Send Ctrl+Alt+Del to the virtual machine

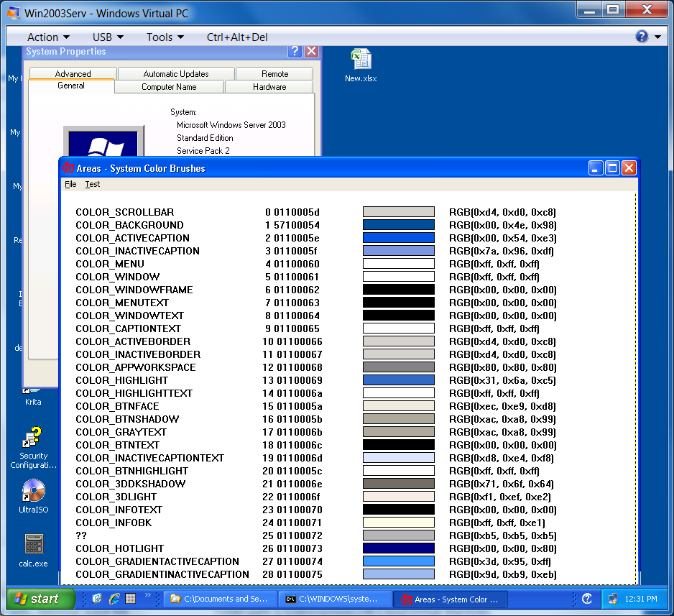tap(237, 37)
